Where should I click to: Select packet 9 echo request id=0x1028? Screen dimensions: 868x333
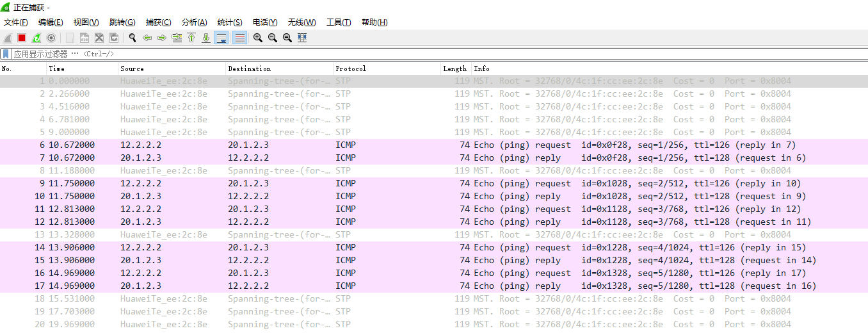(x=434, y=184)
